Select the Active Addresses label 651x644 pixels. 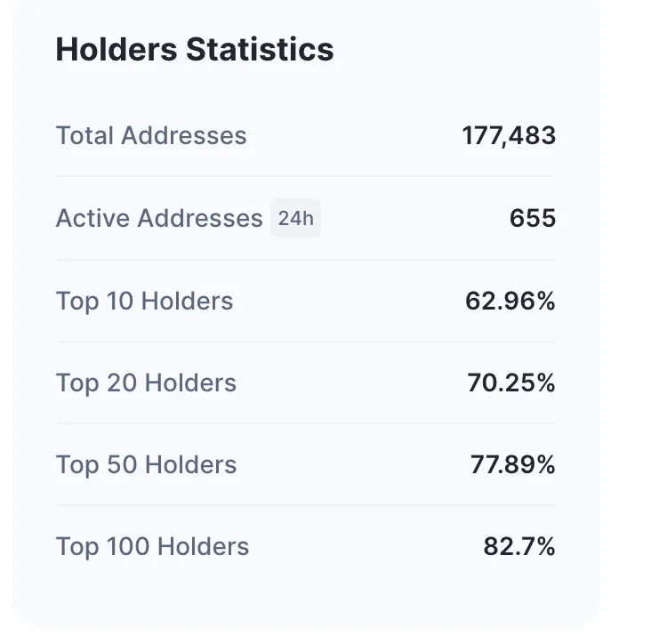[159, 218]
